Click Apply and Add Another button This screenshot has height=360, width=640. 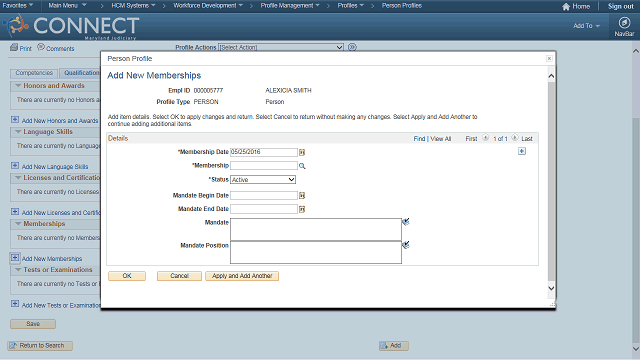tap(242, 276)
